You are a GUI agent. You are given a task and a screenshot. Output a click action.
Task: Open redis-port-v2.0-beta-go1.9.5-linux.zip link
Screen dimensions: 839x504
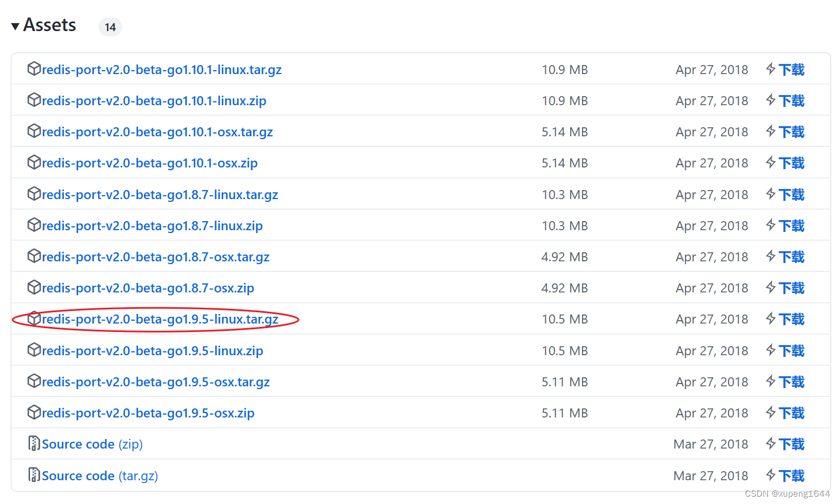(153, 351)
